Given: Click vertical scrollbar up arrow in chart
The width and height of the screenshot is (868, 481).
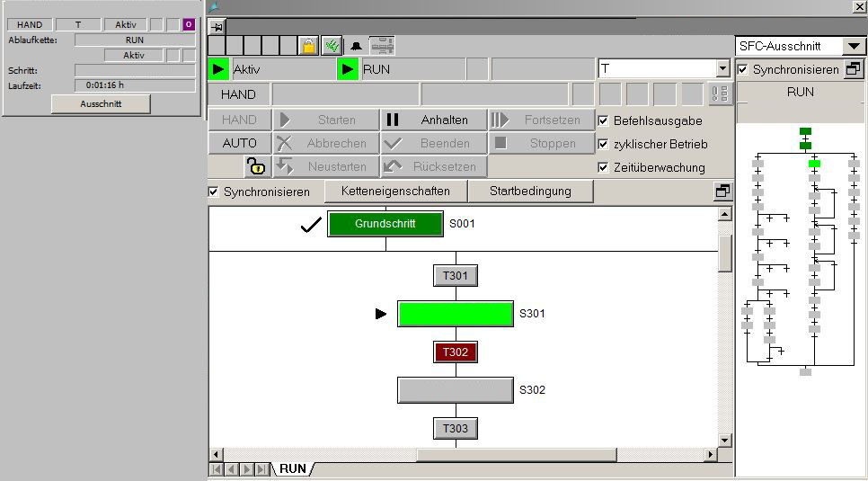Looking at the screenshot, I should (x=724, y=215).
